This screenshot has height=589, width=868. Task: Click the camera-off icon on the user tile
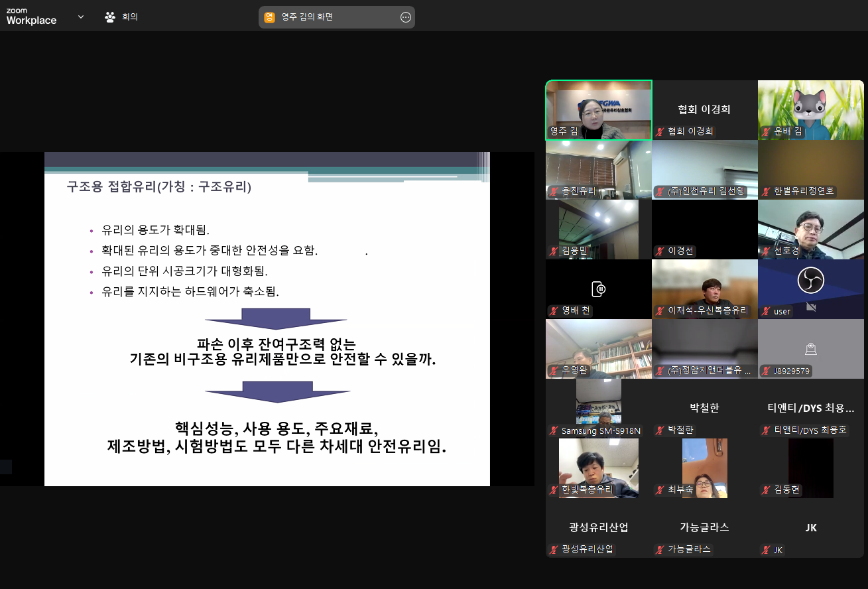[x=812, y=307]
